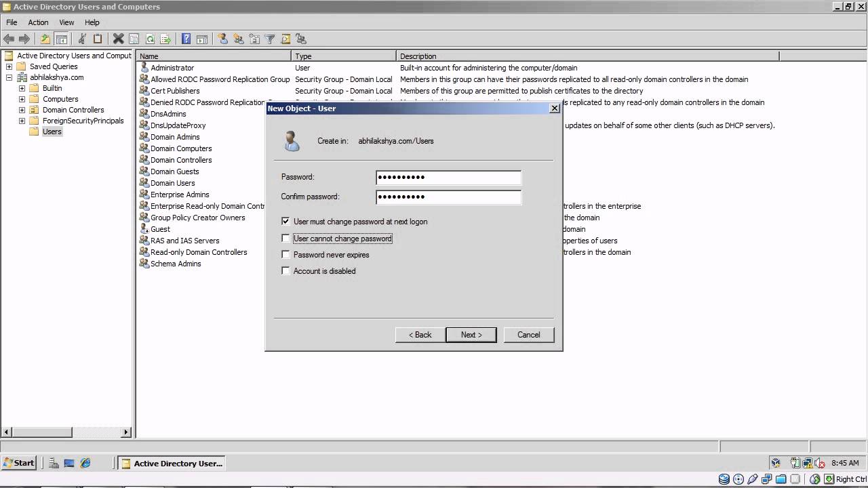The image size is (868, 488).
Task: Select Schema Admins in the list
Action: pyautogui.click(x=176, y=264)
